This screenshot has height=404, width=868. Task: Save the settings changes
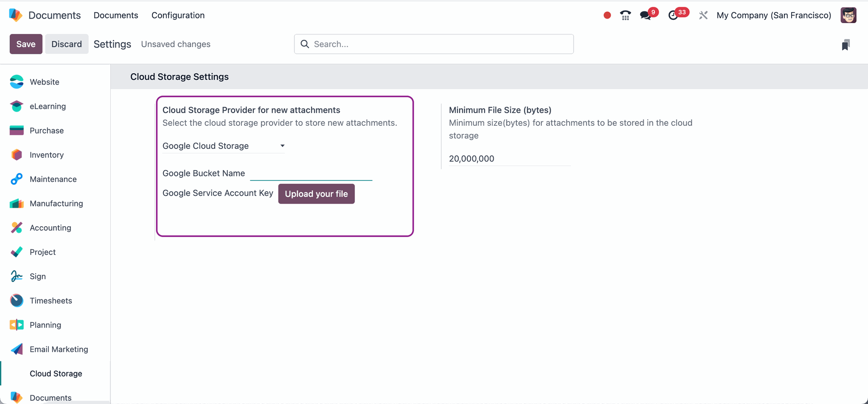pyautogui.click(x=26, y=44)
